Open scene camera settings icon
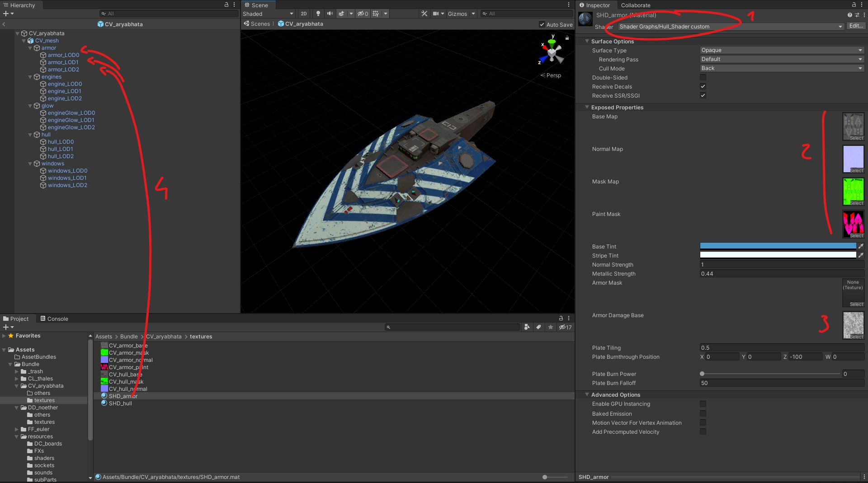This screenshot has height=483, width=868. tap(436, 14)
